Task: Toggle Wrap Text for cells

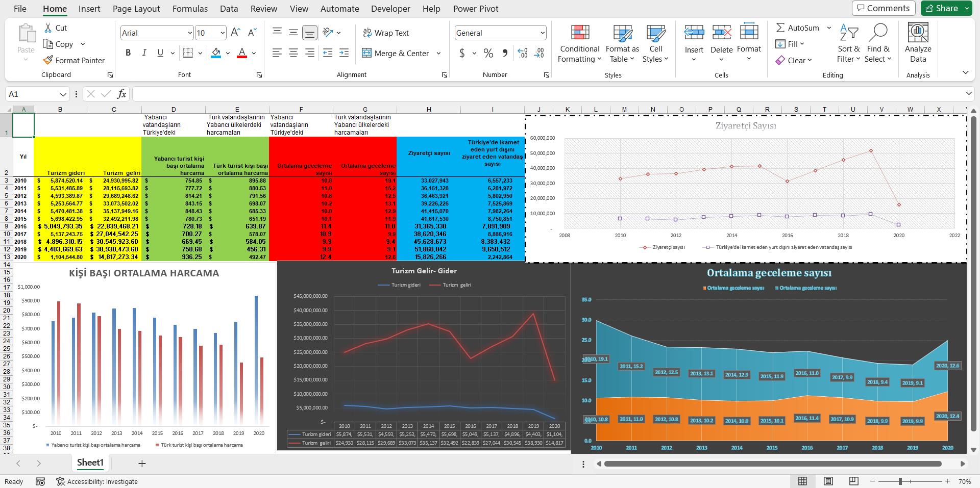Action: pyautogui.click(x=385, y=33)
